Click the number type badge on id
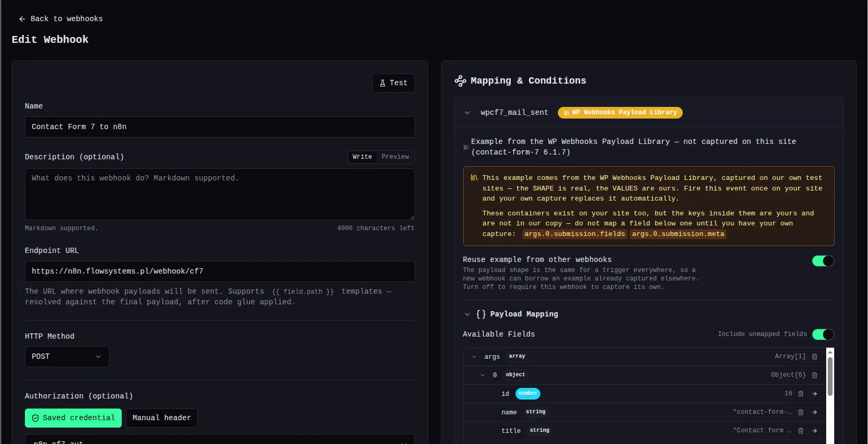Viewport: 868px width, 444px height. tap(528, 394)
